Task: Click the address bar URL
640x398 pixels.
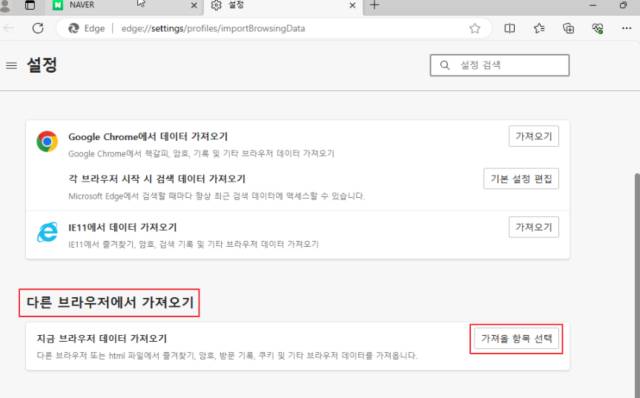Action: pos(213,29)
